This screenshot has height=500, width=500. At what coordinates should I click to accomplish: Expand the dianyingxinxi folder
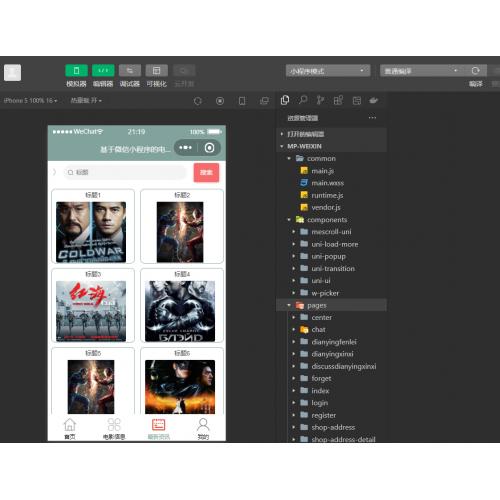click(332, 354)
